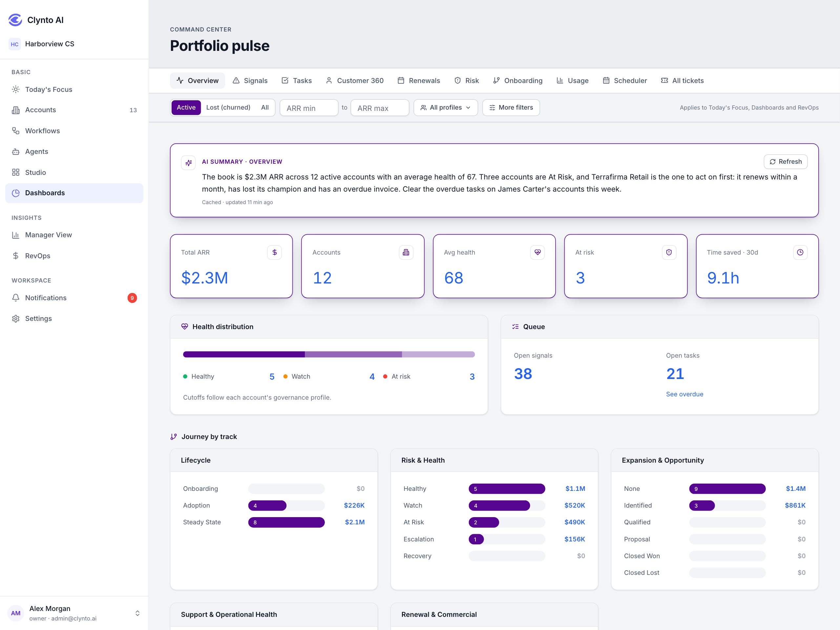Open Accounts in the sidebar

pyautogui.click(x=74, y=110)
